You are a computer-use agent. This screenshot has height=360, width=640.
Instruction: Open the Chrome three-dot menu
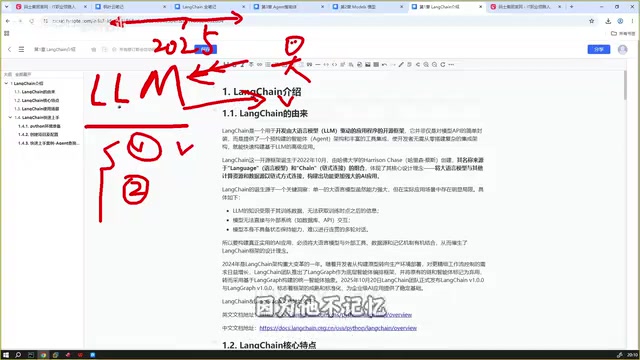tap(632, 21)
